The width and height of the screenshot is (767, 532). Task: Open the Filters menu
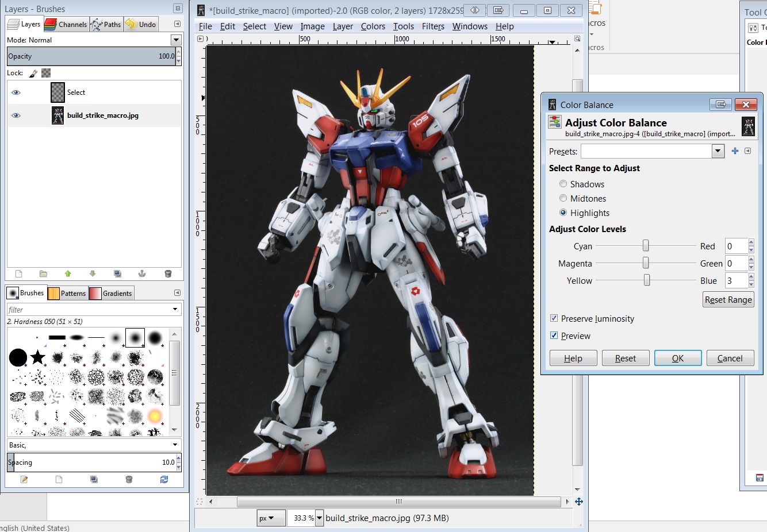pos(433,26)
